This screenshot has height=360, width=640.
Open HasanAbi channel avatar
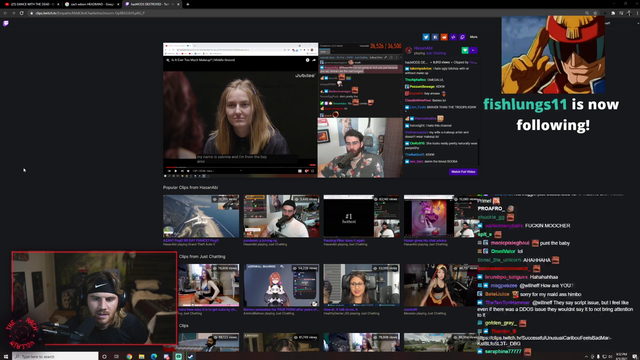[x=409, y=51]
